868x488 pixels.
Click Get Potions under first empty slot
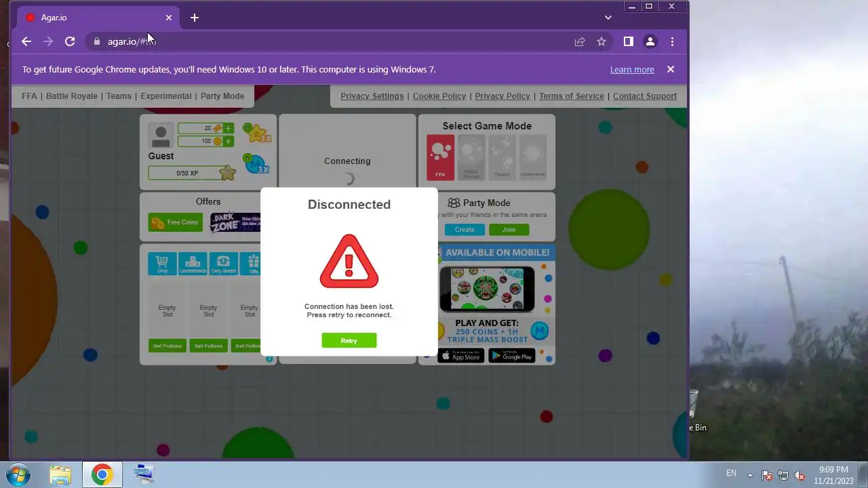coord(167,346)
